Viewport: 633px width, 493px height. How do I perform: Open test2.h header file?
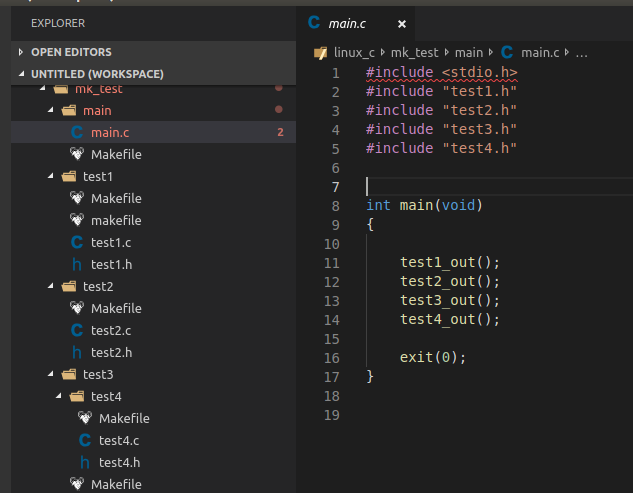tap(153, 352)
